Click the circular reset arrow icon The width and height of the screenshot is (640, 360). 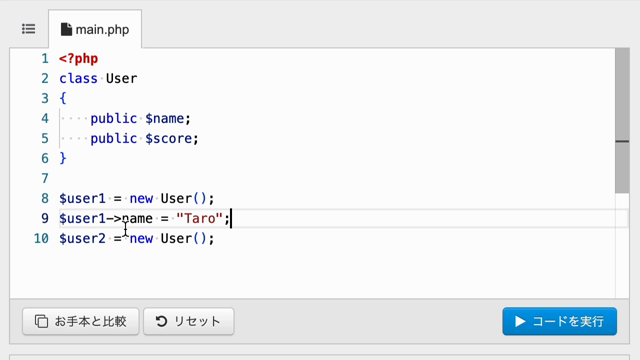[161, 321]
